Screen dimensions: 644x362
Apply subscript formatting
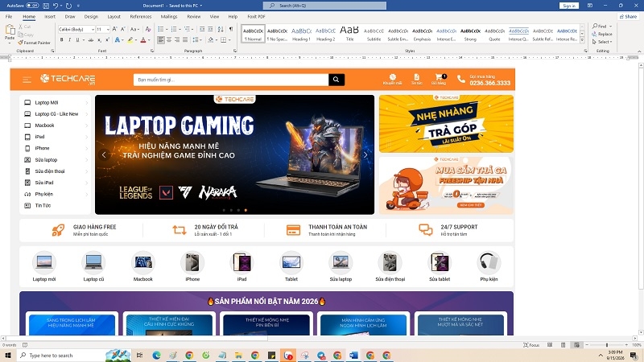tap(99, 39)
